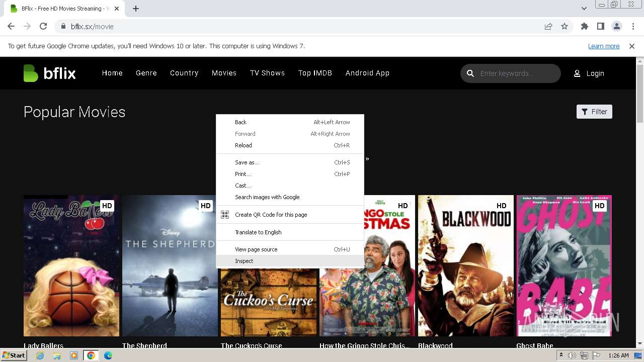This screenshot has width=644, height=362.
Task: Open the Country dropdown menu
Action: pyautogui.click(x=184, y=73)
